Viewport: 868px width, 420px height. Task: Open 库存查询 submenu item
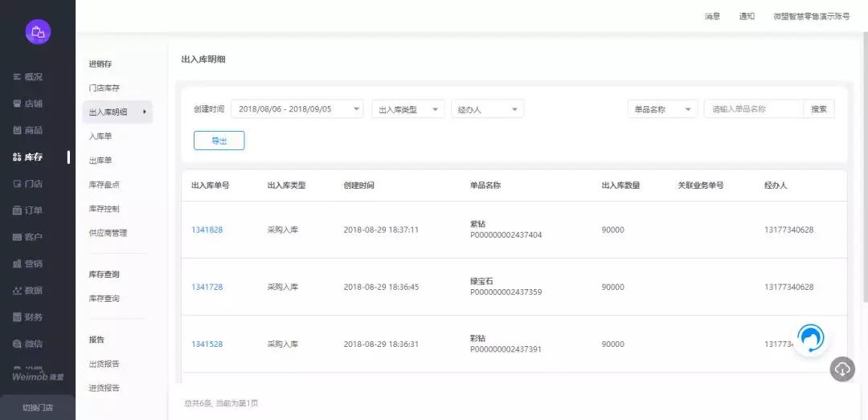click(104, 298)
